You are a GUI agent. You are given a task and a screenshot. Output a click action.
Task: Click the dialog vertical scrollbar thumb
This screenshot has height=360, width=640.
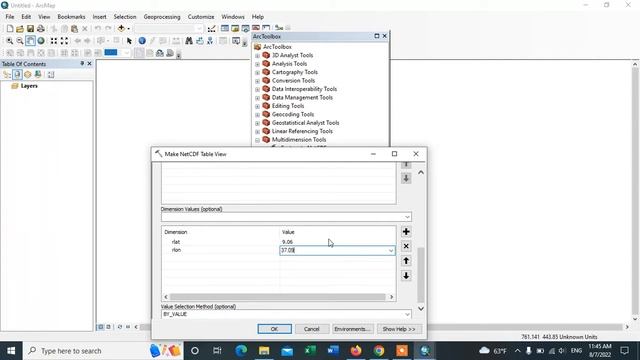coord(421,275)
